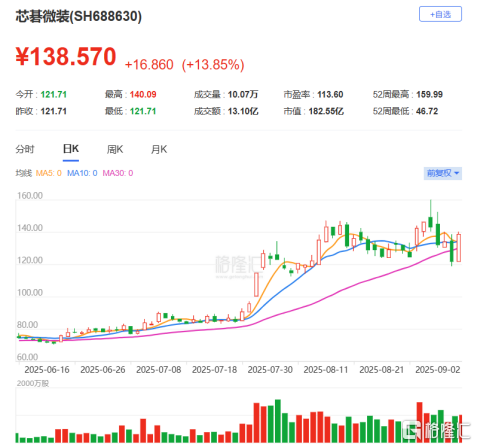Click the stock title 芯碁微装(SH688630)
This screenshot has height=447, width=477.
[x=79, y=16]
